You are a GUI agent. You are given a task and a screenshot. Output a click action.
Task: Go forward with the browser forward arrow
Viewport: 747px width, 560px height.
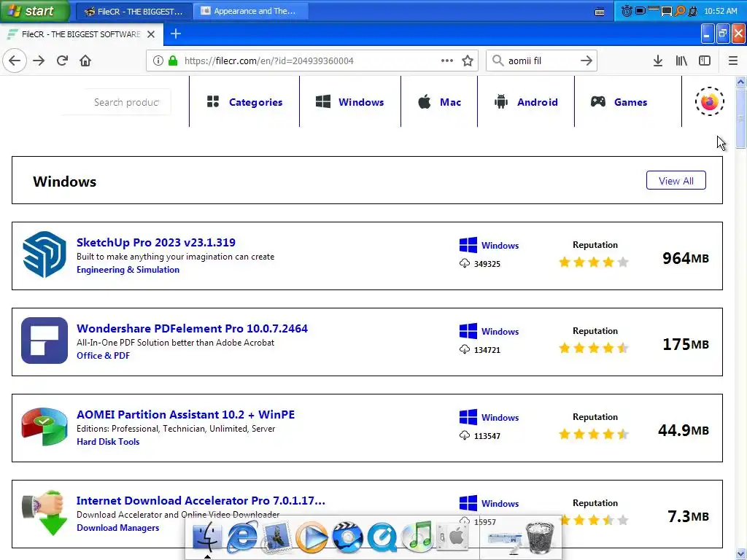click(39, 61)
